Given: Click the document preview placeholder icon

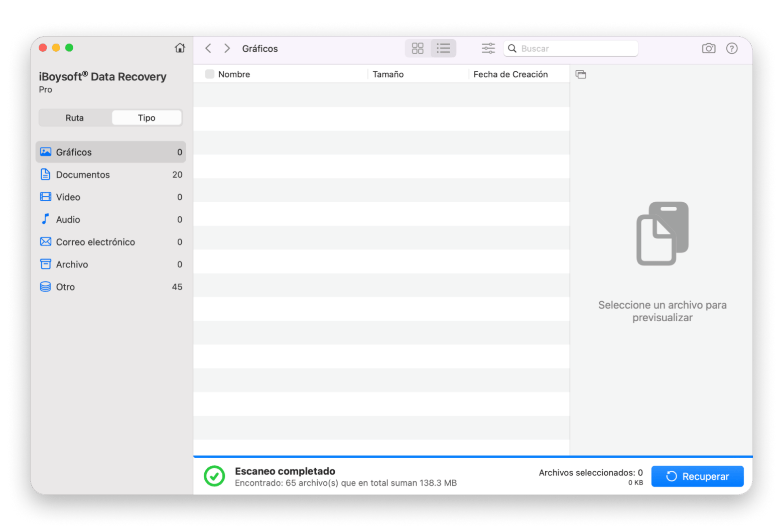Looking at the screenshot, I should (x=663, y=233).
